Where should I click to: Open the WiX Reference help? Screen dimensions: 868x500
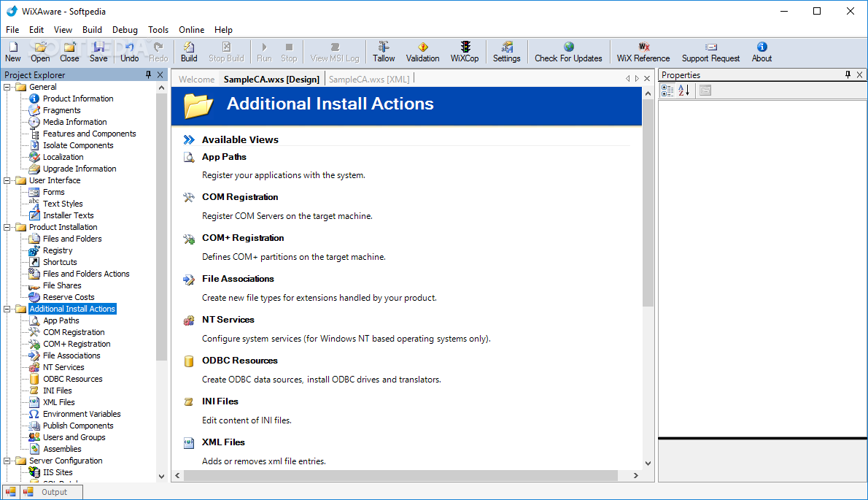pos(643,52)
